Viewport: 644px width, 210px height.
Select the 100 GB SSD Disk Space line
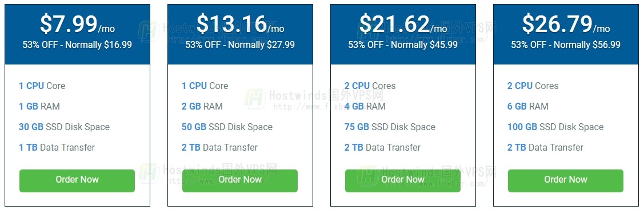click(555, 127)
